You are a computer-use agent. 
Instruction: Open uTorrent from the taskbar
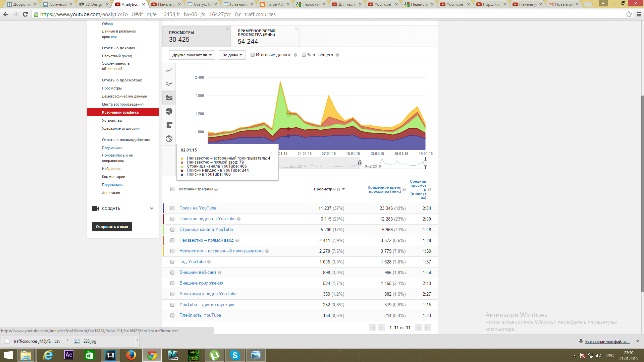214,355
